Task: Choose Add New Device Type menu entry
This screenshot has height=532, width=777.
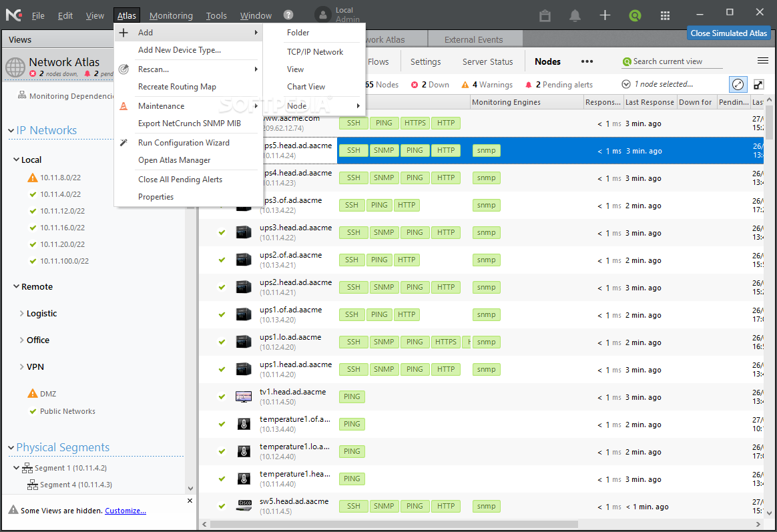Action: tap(180, 50)
